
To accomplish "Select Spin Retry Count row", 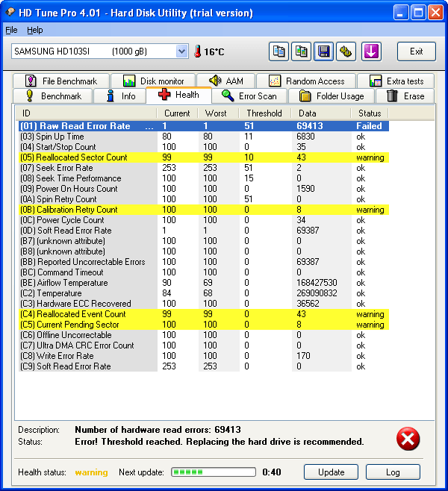I will (204, 199).
